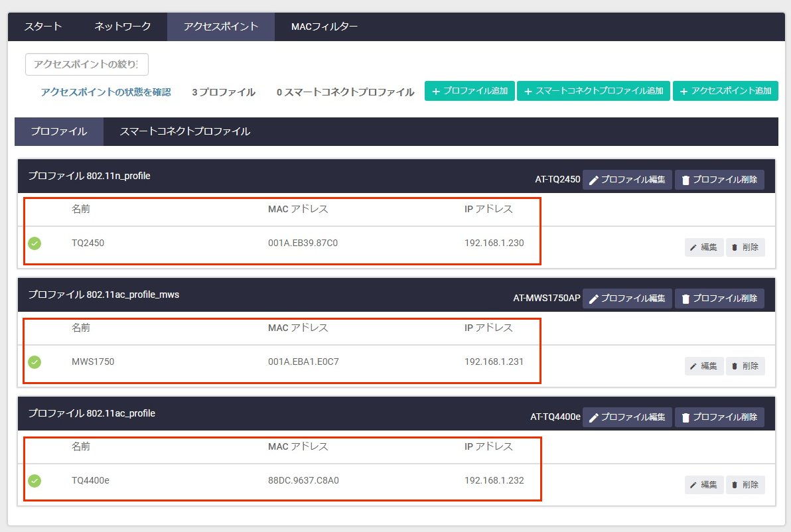Select IP address 192.168.1.230
This screenshot has height=532, width=791.
[494, 243]
